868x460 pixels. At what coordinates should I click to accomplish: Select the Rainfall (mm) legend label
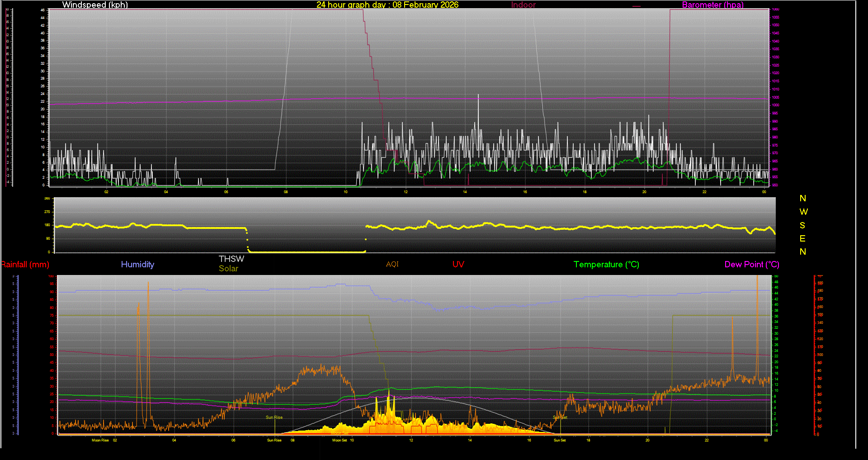point(25,265)
